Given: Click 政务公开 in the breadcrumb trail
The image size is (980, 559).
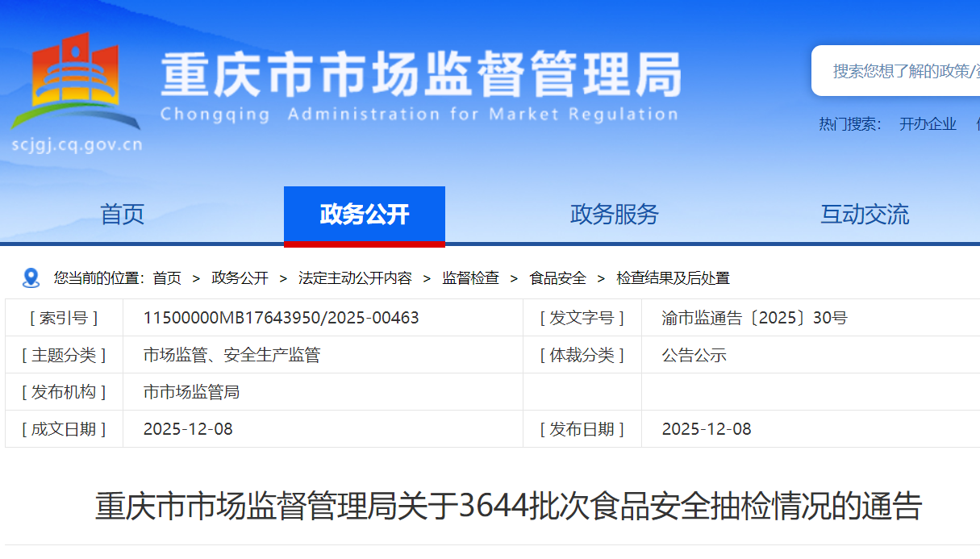Looking at the screenshot, I should (x=240, y=278).
